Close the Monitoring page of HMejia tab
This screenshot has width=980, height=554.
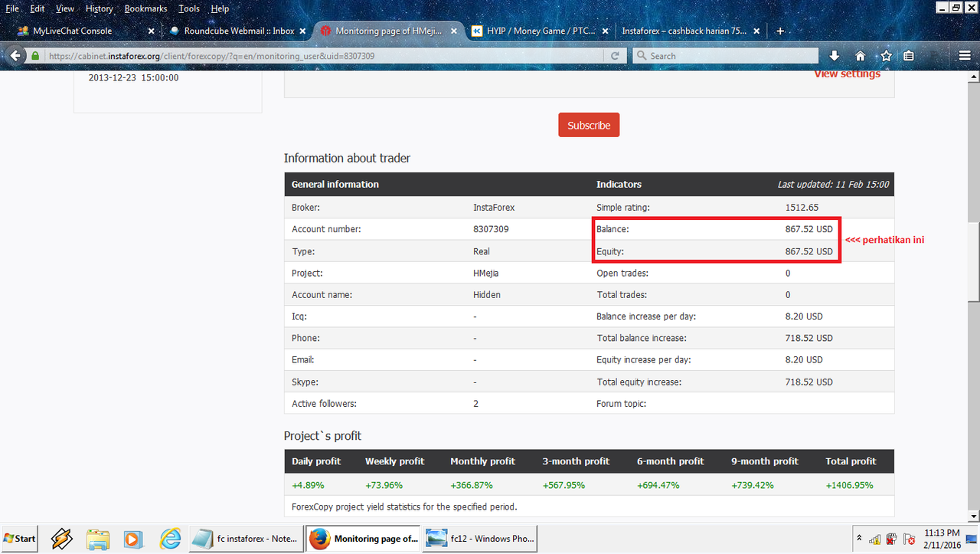tap(454, 31)
